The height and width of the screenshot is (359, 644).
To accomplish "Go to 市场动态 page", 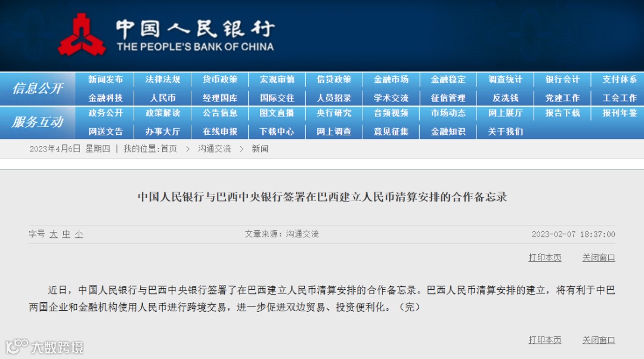I will pyautogui.click(x=448, y=113).
